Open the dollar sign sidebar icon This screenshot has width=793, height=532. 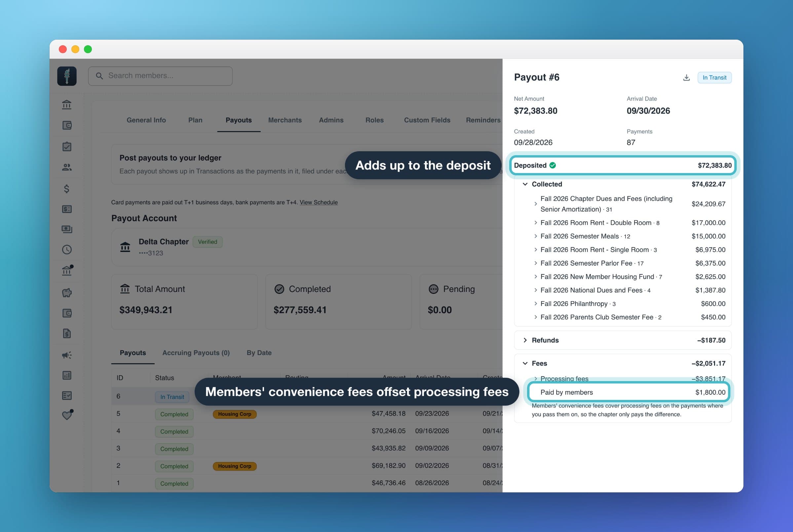pyautogui.click(x=67, y=189)
